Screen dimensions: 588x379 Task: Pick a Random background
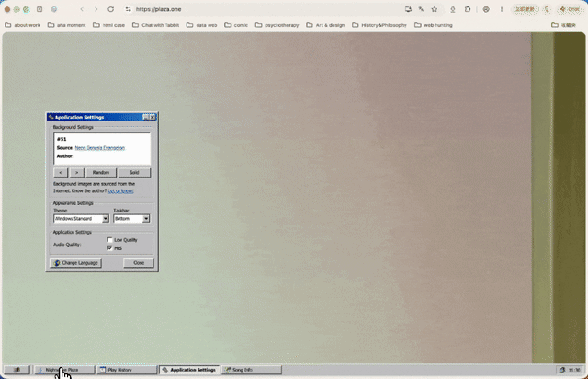[x=101, y=172]
